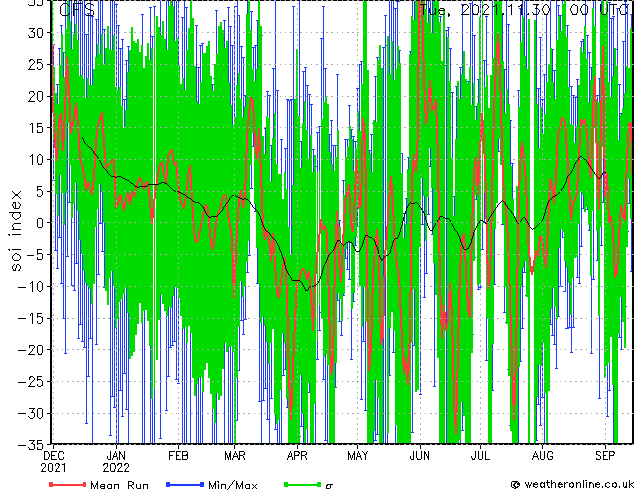This screenshot has width=634, height=490.
Task: Click the weatheronline.co.uk credit text
Action: (x=578, y=484)
